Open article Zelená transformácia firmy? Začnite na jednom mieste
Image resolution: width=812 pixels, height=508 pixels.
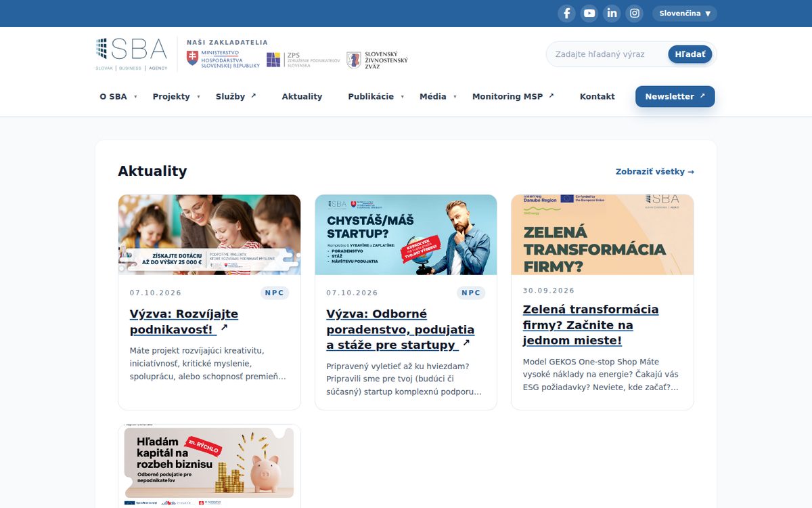click(590, 324)
